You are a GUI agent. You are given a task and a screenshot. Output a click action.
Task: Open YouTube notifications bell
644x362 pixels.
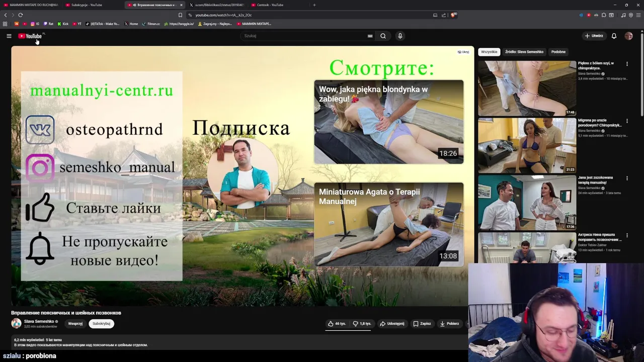pyautogui.click(x=614, y=36)
